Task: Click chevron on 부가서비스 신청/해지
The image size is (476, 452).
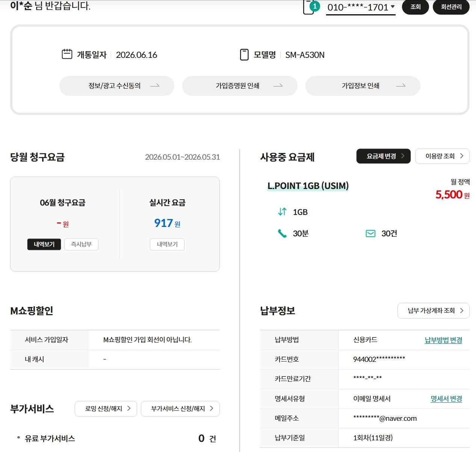Action: coord(212,408)
